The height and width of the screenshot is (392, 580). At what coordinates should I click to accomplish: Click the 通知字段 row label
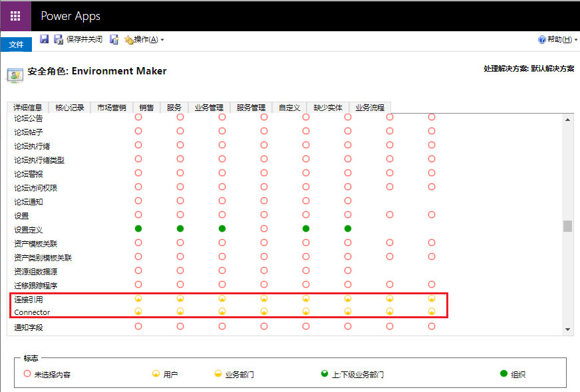point(29,328)
